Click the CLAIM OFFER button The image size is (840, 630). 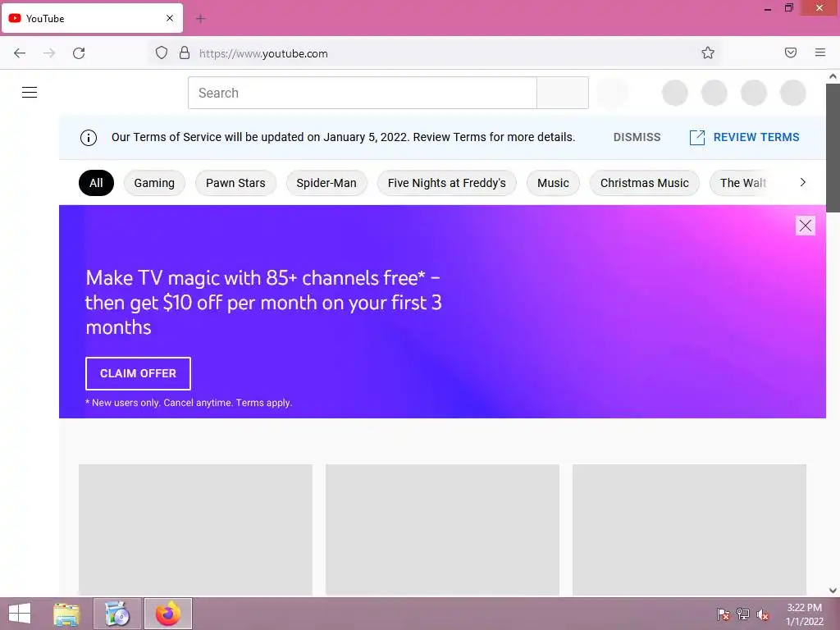138,373
